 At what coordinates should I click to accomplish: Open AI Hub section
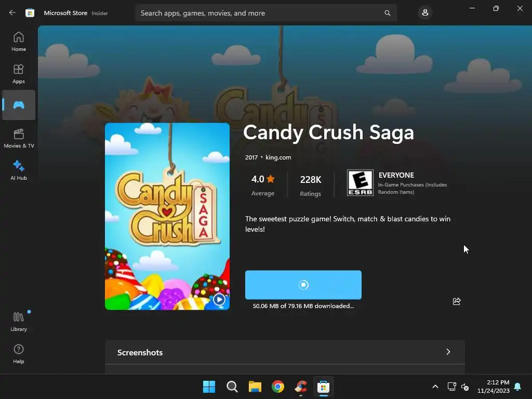pyautogui.click(x=19, y=170)
